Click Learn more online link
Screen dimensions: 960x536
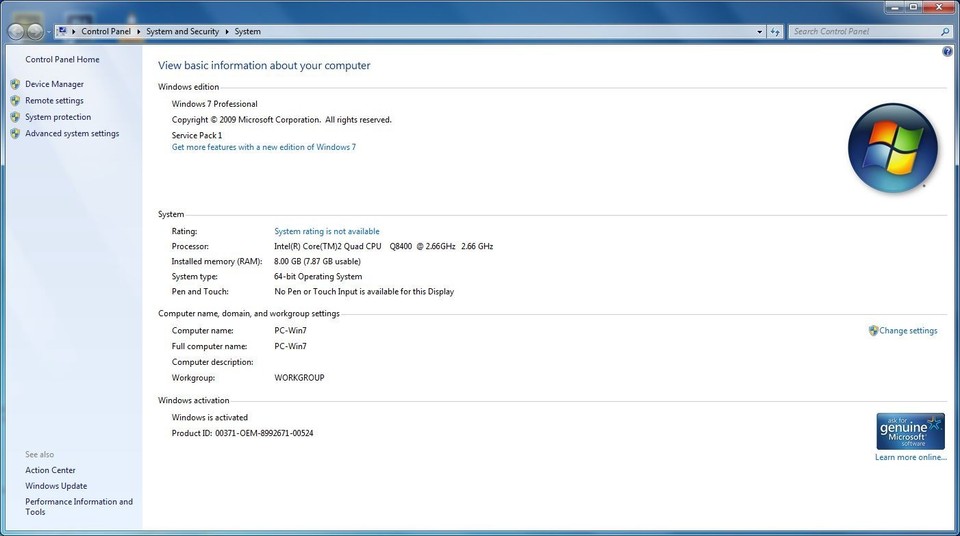(x=910, y=457)
